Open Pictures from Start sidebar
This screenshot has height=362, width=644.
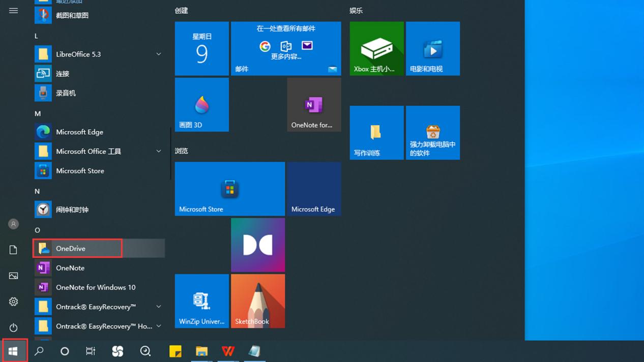[x=13, y=276]
